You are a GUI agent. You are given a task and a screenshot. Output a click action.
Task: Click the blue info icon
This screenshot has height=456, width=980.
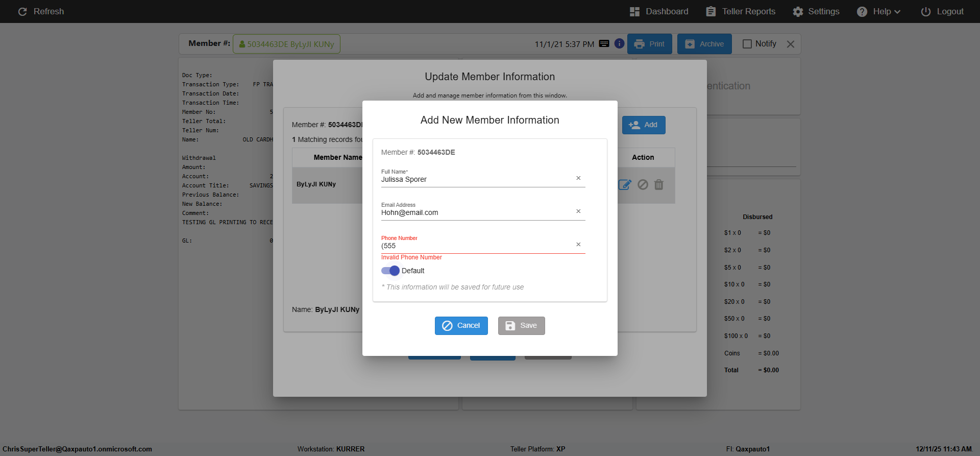(x=619, y=44)
